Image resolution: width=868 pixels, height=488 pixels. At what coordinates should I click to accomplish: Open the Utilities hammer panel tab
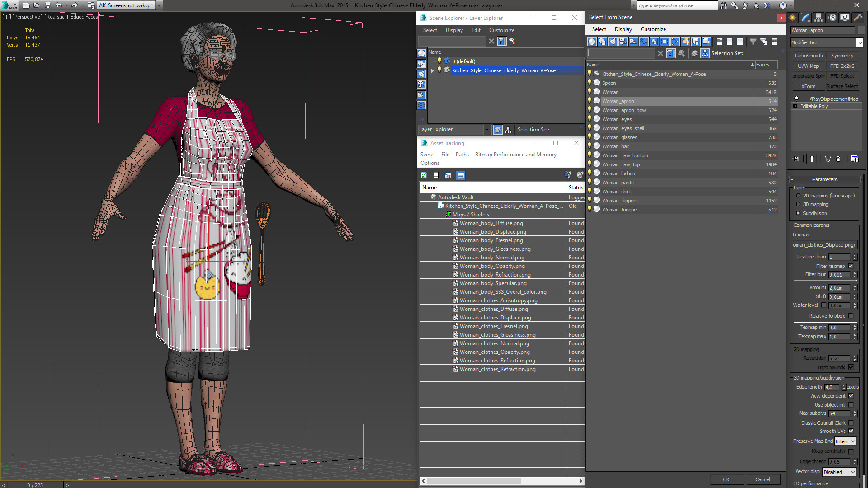[858, 18]
